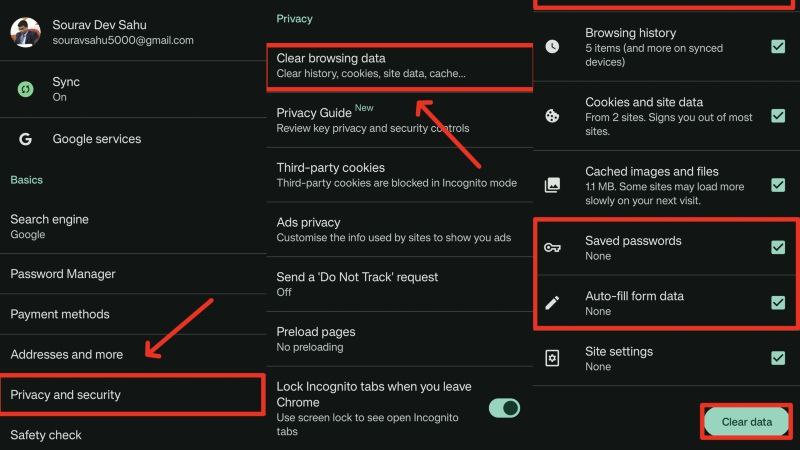Uncheck the Cached images and files checkbox
Image resolution: width=800 pixels, height=450 pixels.
coord(778,185)
